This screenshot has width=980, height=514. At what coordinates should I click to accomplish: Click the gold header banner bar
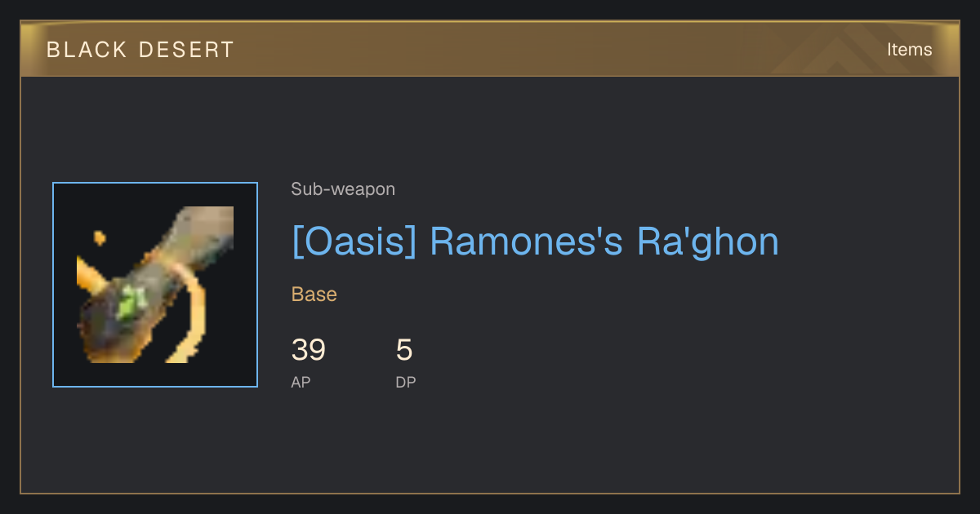pyautogui.click(x=490, y=49)
